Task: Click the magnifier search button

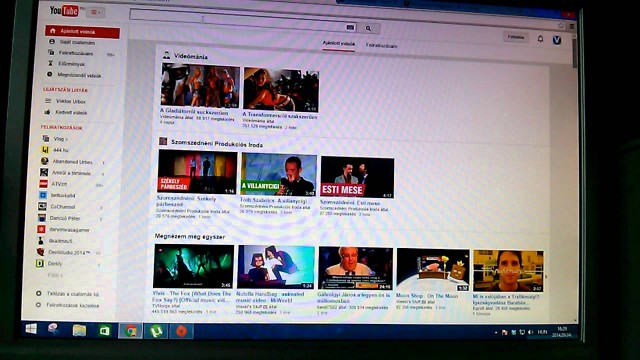Action: [369, 29]
